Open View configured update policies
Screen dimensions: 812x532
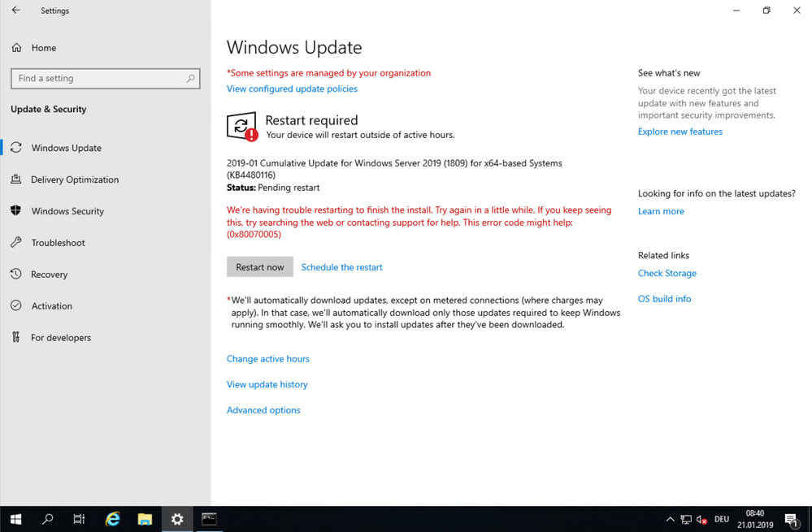click(x=292, y=89)
